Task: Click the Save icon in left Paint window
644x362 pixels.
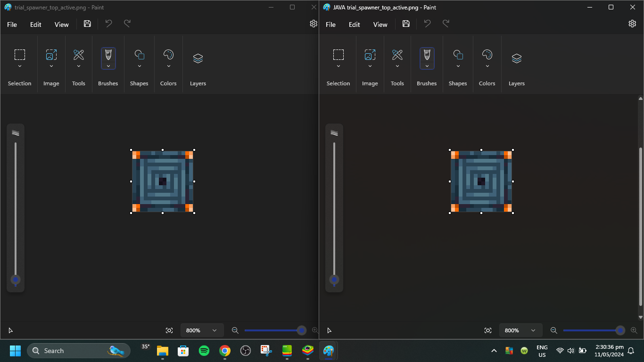Action: coord(87,24)
